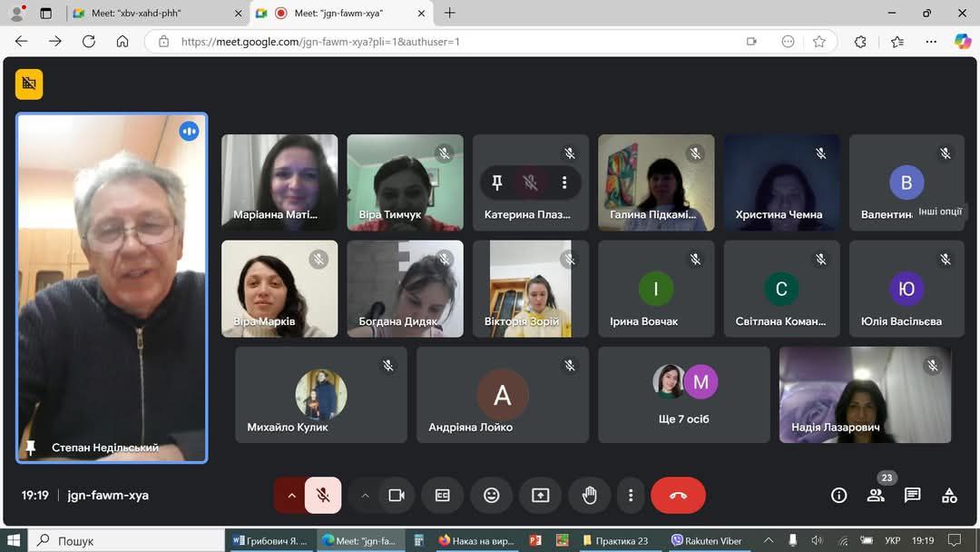Expand video settings chevron beside camera
This screenshot has width=980, height=552.
365,495
